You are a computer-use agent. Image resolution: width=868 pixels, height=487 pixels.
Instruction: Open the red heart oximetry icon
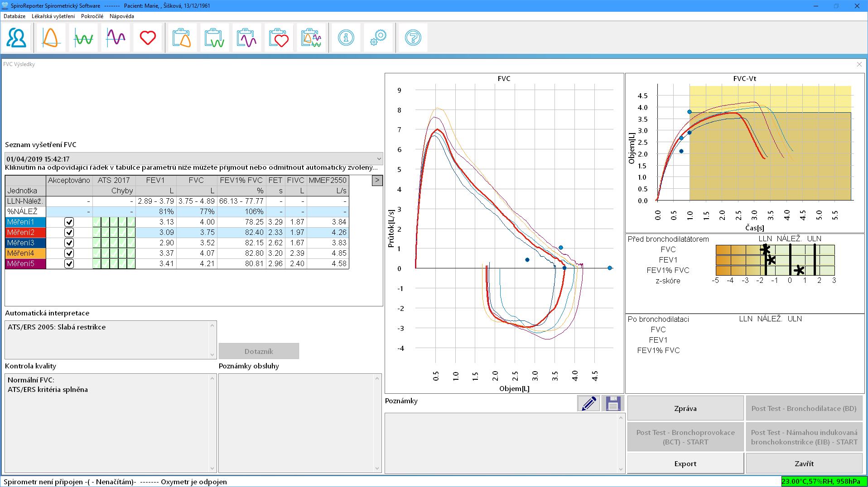pos(148,38)
